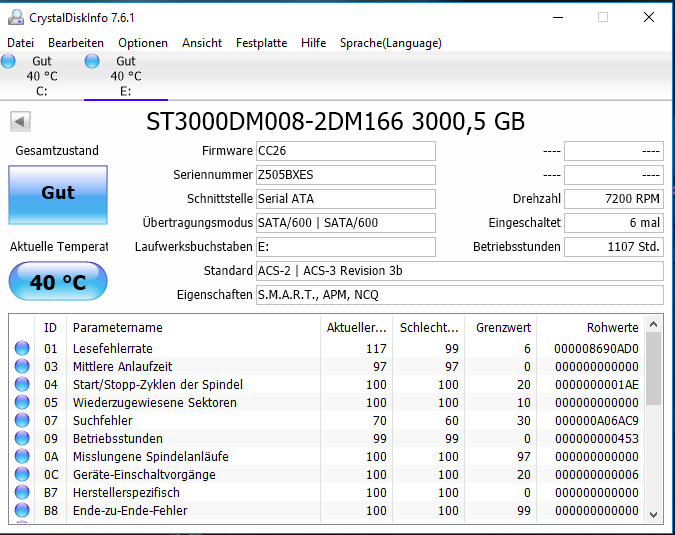The height and width of the screenshot is (535, 675).
Task: Select the E: drive tab
Action: coord(126,76)
